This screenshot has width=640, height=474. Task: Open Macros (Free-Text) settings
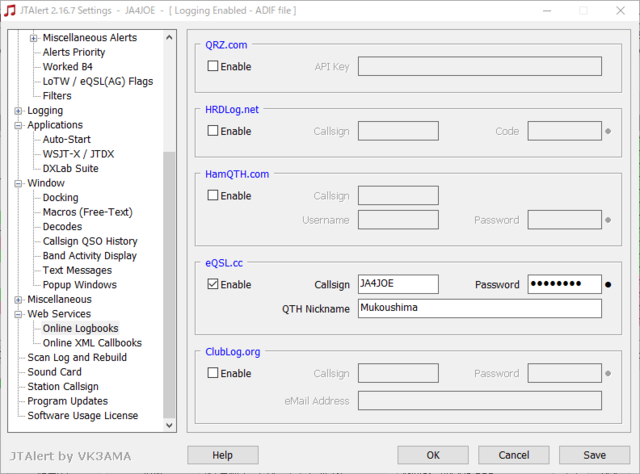pyautogui.click(x=88, y=212)
